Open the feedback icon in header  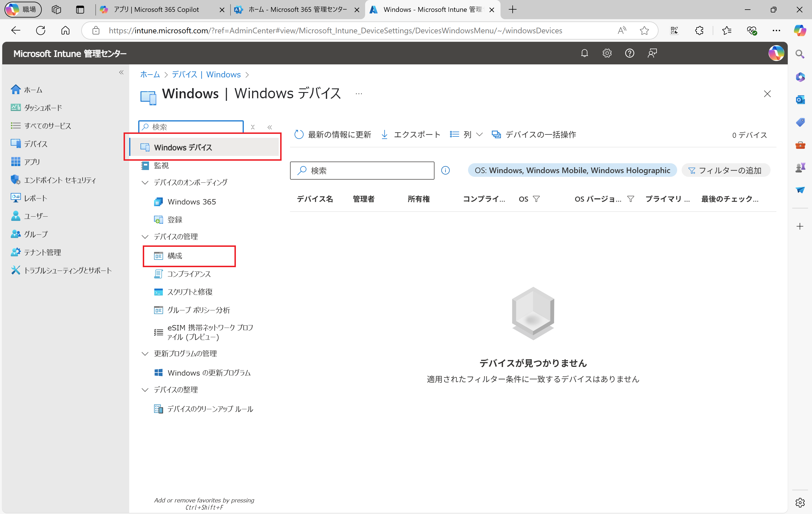652,53
